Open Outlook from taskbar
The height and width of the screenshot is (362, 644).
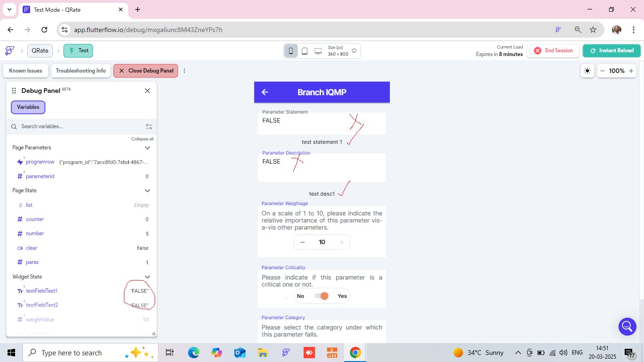[x=240, y=353]
